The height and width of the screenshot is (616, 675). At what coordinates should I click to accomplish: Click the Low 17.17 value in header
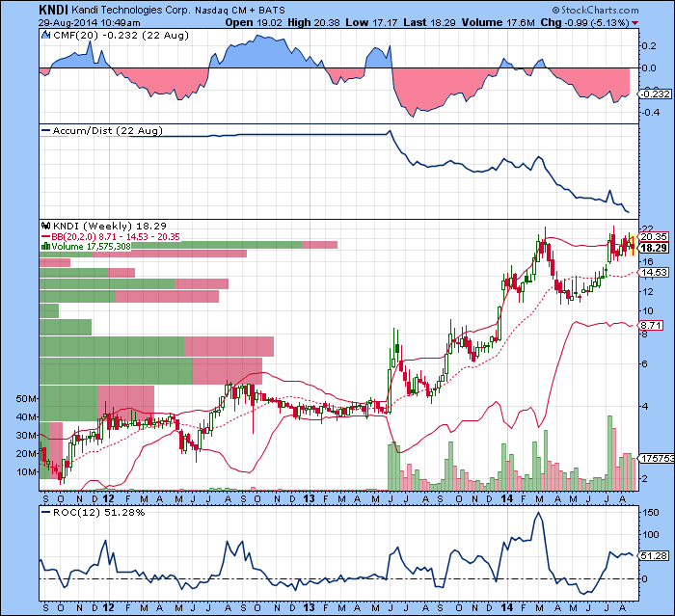(370, 22)
